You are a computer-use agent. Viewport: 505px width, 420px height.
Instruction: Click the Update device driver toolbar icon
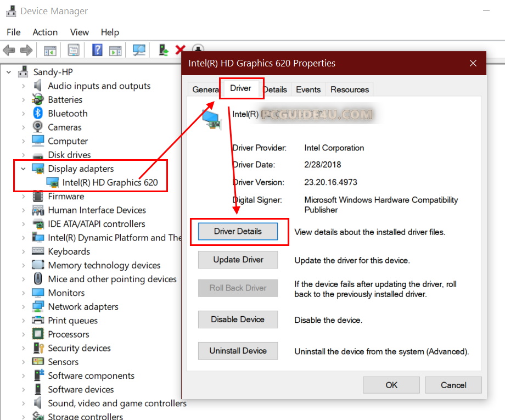tap(164, 51)
